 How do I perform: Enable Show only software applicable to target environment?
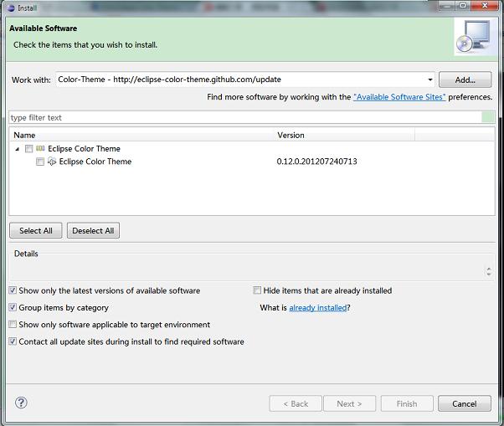[x=13, y=325]
